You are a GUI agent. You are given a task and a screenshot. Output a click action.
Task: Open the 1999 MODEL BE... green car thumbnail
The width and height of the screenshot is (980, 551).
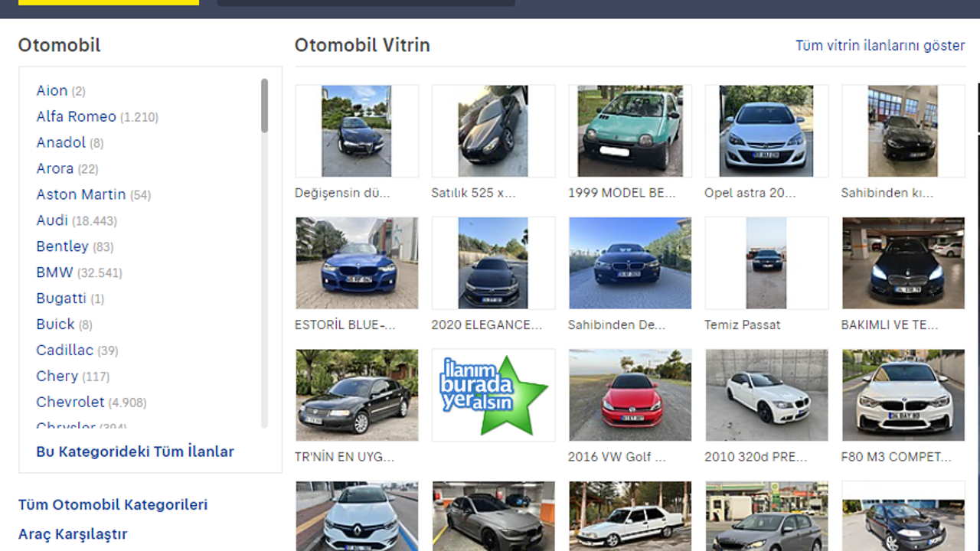point(630,131)
